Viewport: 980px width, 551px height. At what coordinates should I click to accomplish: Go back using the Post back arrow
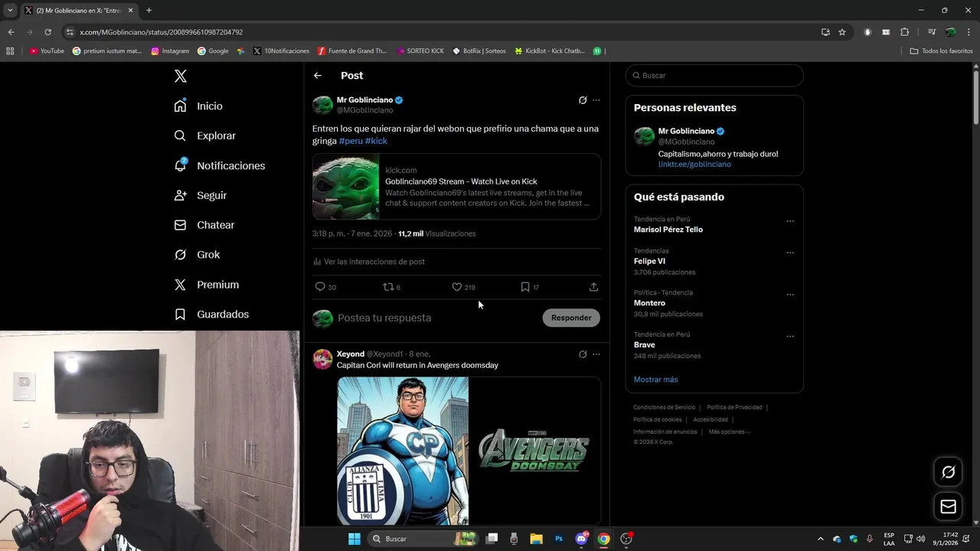click(x=318, y=76)
